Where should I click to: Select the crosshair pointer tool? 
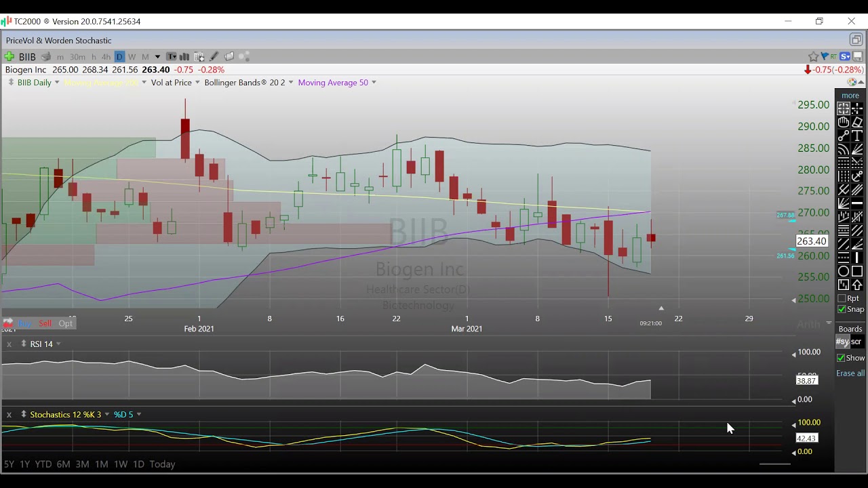click(857, 108)
